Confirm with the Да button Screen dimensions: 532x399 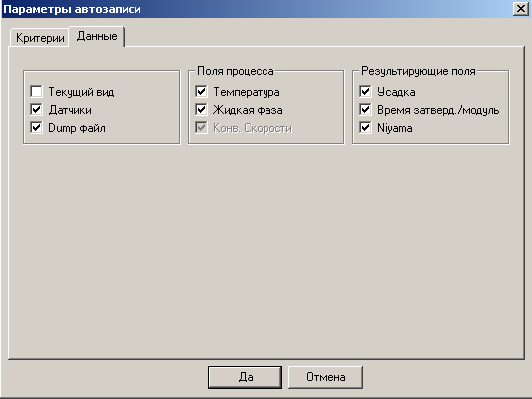[x=245, y=377]
